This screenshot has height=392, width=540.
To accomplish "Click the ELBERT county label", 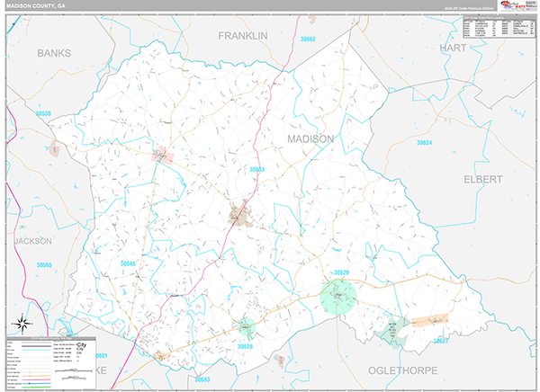I will [482, 179].
